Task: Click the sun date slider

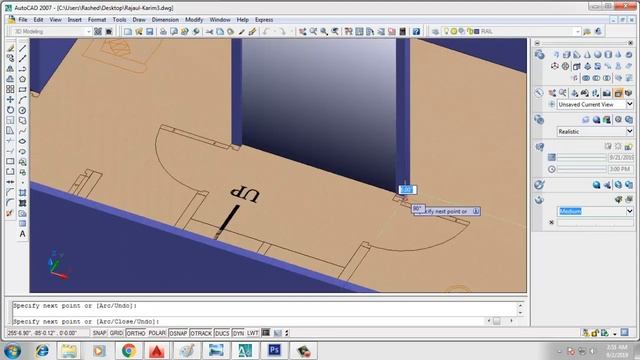Action: point(582,158)
